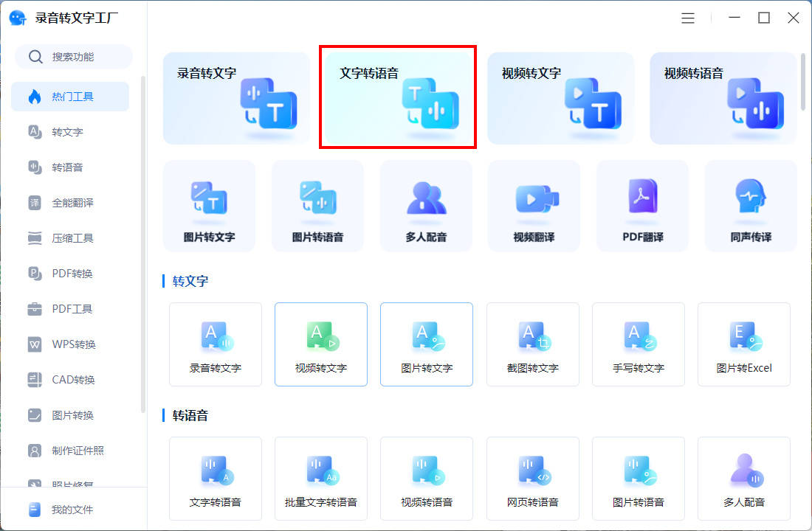Open 批量文字转语音 tool
This screenshot has width=812, height=531.
(320, 479)
